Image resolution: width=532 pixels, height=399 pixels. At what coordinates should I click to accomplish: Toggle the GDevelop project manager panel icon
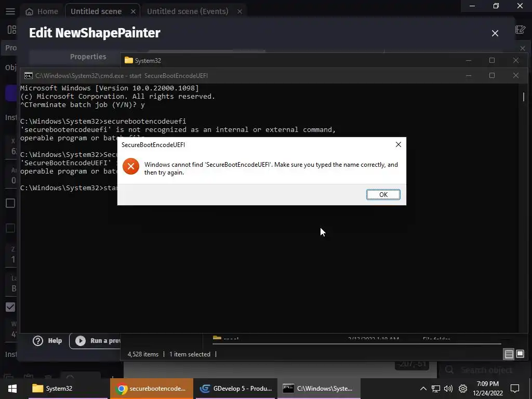tap(12, 30)
